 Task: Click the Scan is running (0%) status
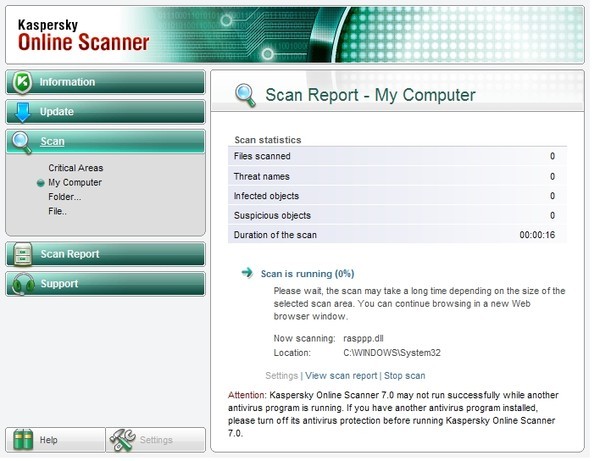coord(307,274)
